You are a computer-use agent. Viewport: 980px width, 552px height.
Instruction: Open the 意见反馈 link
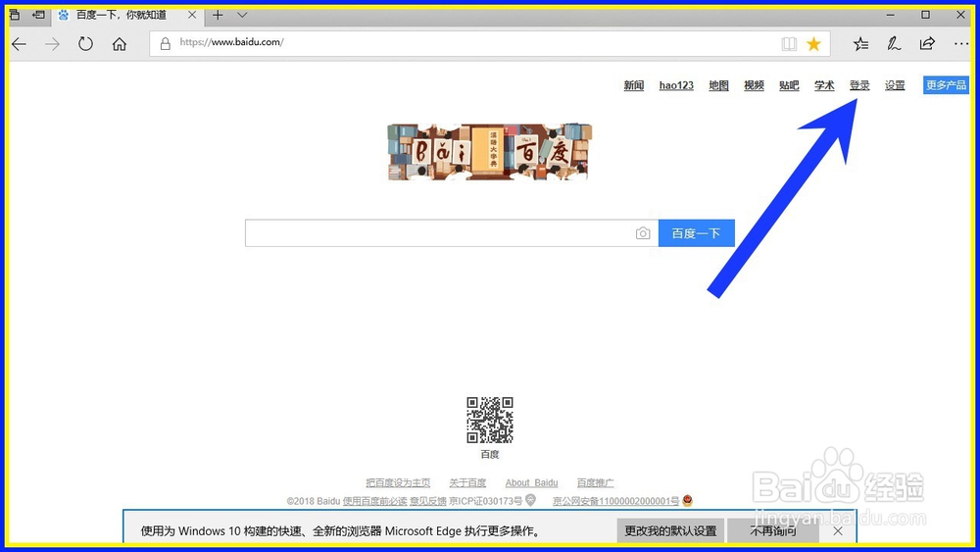[x=428, y=501]
